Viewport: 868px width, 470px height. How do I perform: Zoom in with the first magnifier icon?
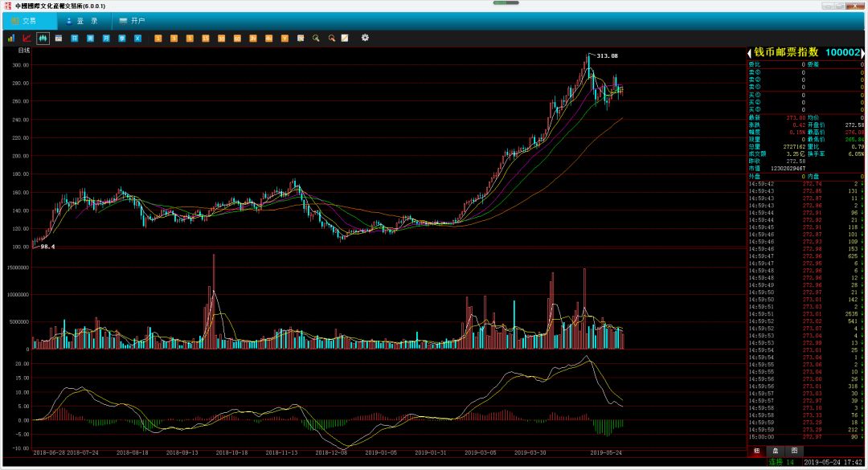click(316, 39)
